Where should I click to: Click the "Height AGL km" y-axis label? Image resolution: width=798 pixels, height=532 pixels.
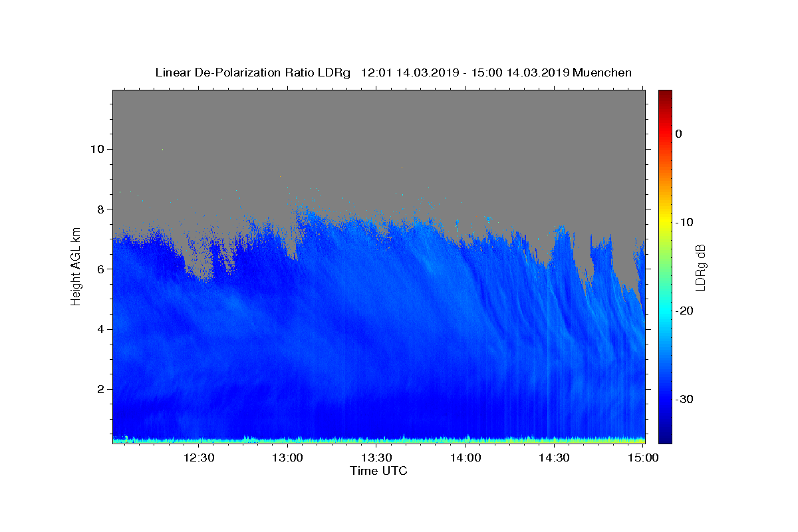click(76, 267)
